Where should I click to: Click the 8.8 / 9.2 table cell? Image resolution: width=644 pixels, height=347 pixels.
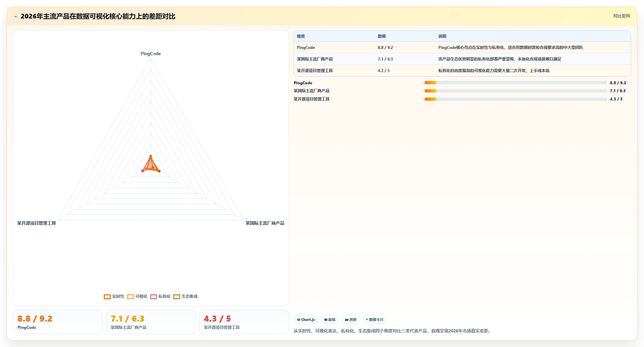[x=385, y=48]
